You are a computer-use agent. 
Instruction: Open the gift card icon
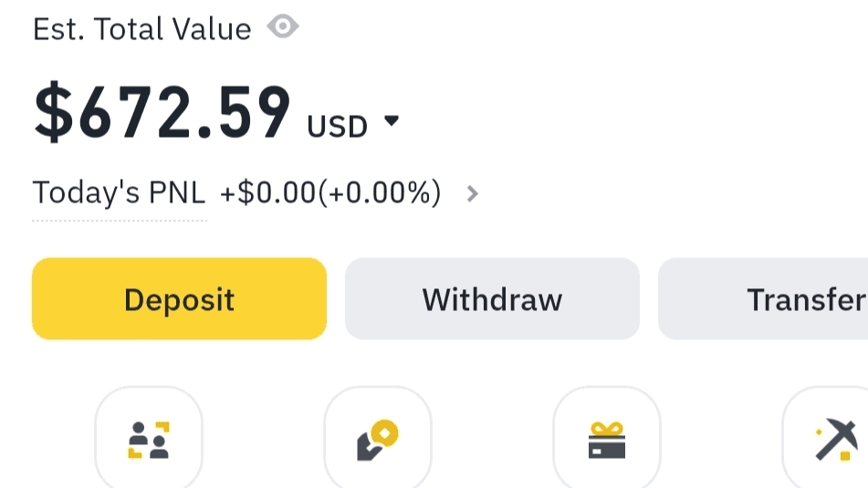pyautogui.click(x=607, y=440)
